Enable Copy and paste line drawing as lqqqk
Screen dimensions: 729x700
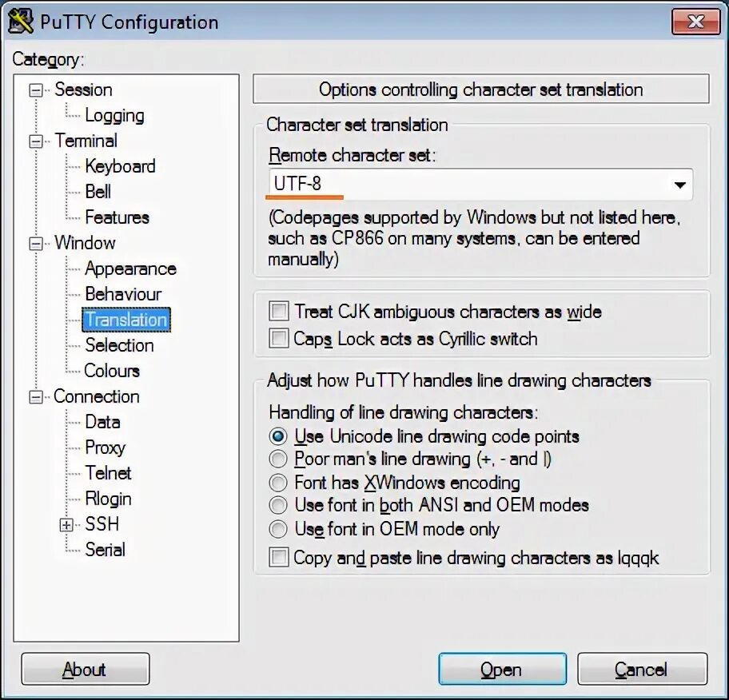(278, 557)
